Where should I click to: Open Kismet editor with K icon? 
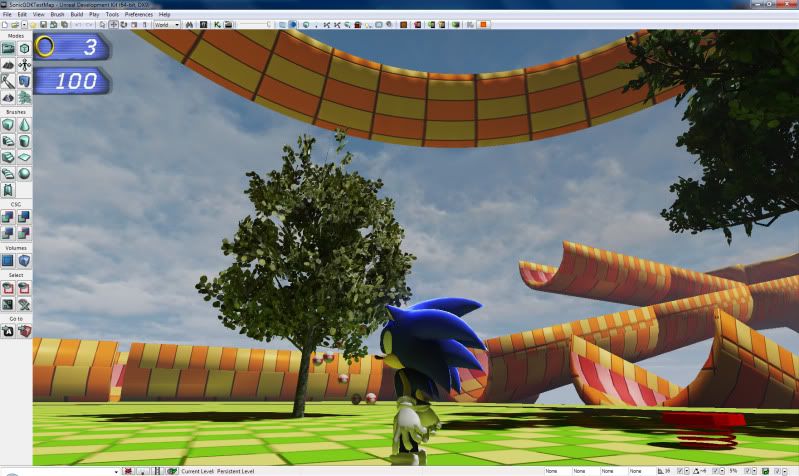(x=218, y=24)
